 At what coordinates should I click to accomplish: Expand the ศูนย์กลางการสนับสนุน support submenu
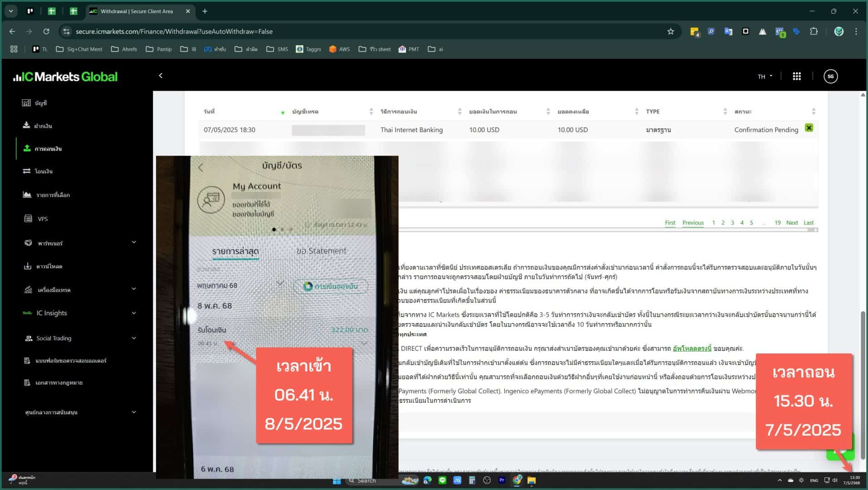(134, 412)
